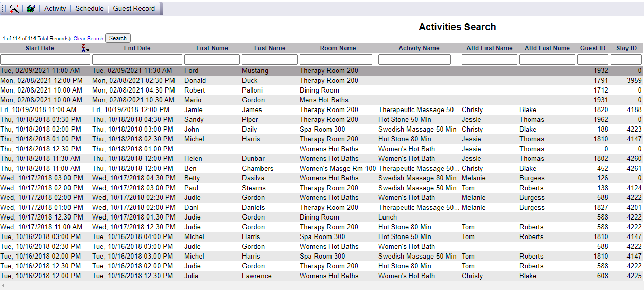Image resolution: width=644 pixels, height=292 pixels.
Task: Focus the End Date filter field
Action: coord(137,60)
